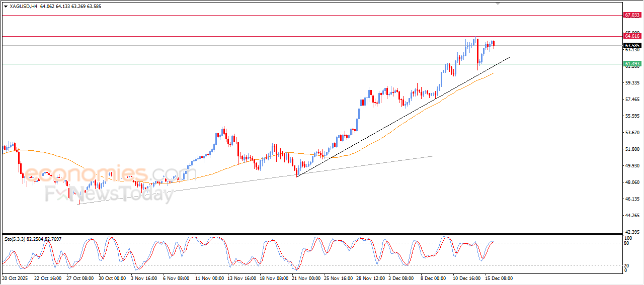The width and height of the screenshot is (644, 285).
Task: Click the 22 Oct 16:00 time label
Action: click(48, 278)
